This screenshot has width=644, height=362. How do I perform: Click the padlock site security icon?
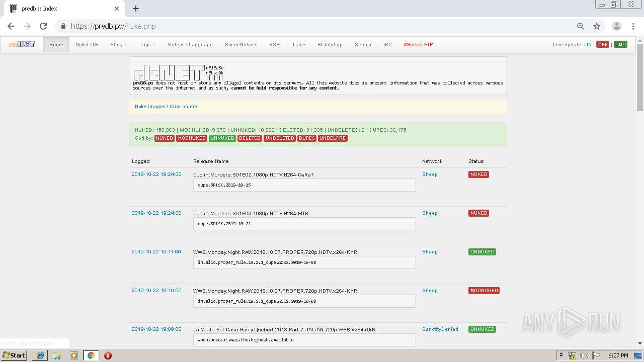[x=63, y=26]
